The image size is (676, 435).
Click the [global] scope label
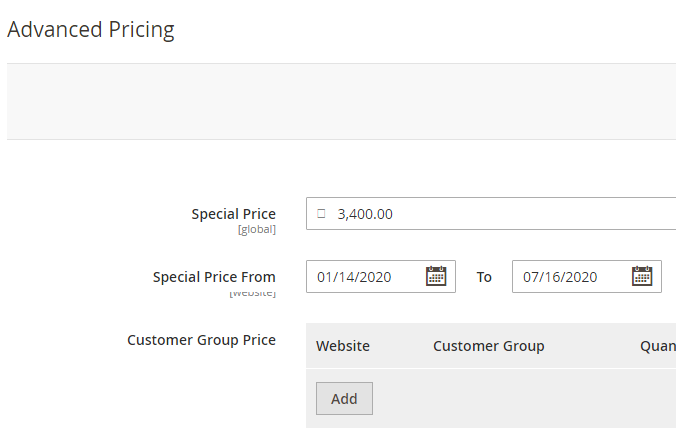[x=256, y=229]
